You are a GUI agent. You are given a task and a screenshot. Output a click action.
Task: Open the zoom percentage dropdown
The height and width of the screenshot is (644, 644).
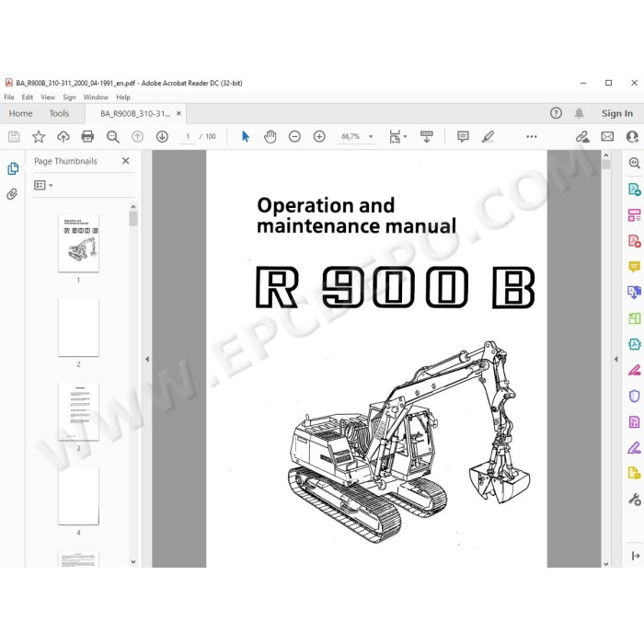click(x=371, y=136)
